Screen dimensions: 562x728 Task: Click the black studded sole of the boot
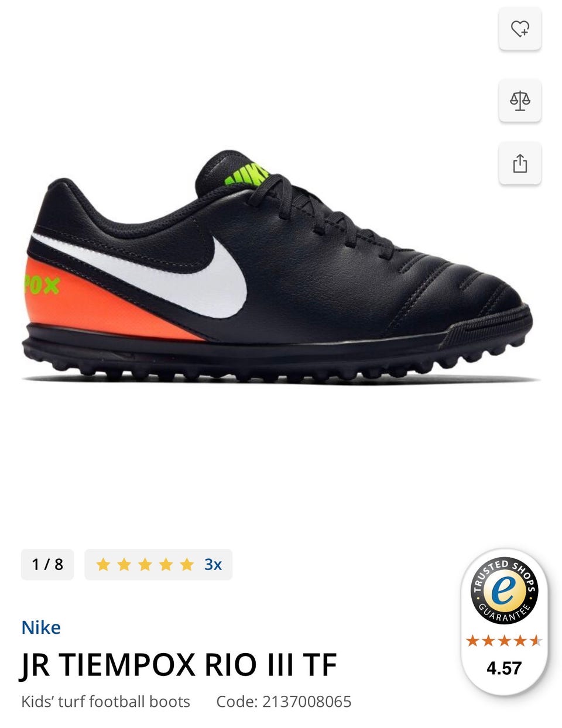(275, 354)
